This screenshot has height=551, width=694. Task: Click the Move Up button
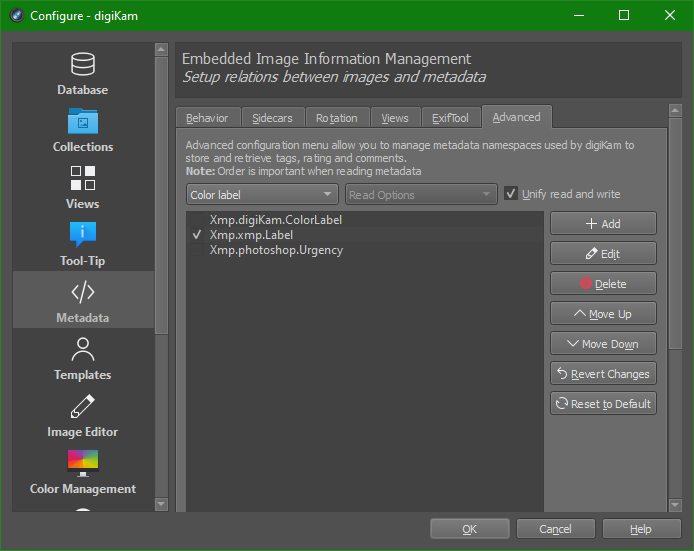(x=603, y=314)
